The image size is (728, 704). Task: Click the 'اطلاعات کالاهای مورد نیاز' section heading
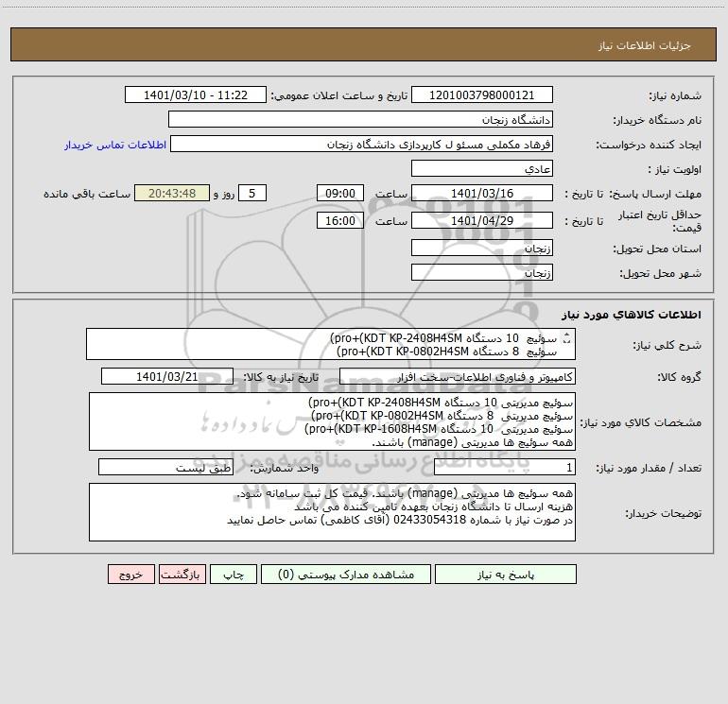point(632,315)
